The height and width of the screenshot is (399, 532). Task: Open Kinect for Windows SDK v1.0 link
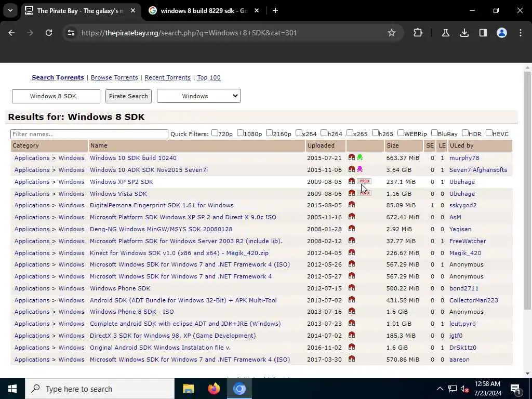(179, 253)
